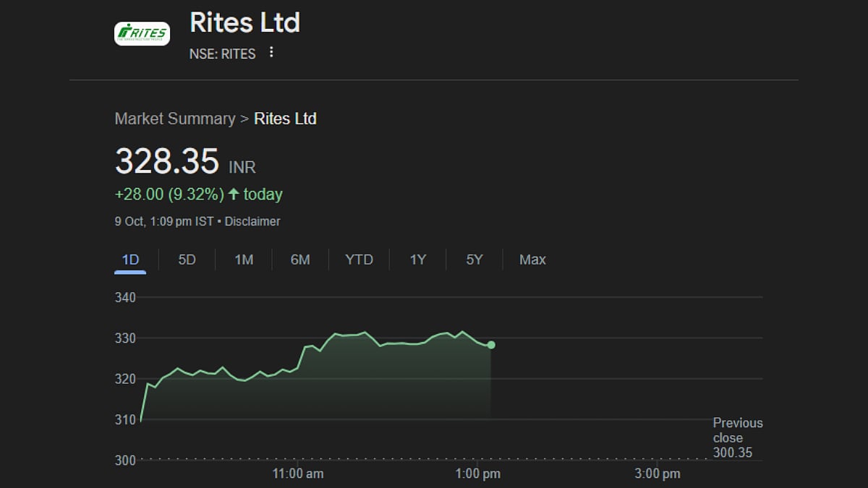Click the 11:00 am time axis label
Screen dimensions: 868x488
[297, 474]
